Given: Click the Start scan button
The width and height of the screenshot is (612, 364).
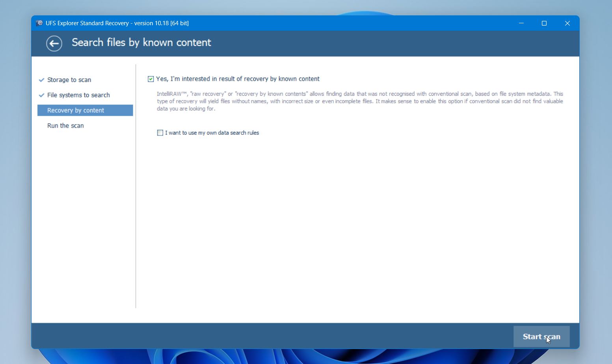Looking at the screenshot, I should [x=541, y=336].
